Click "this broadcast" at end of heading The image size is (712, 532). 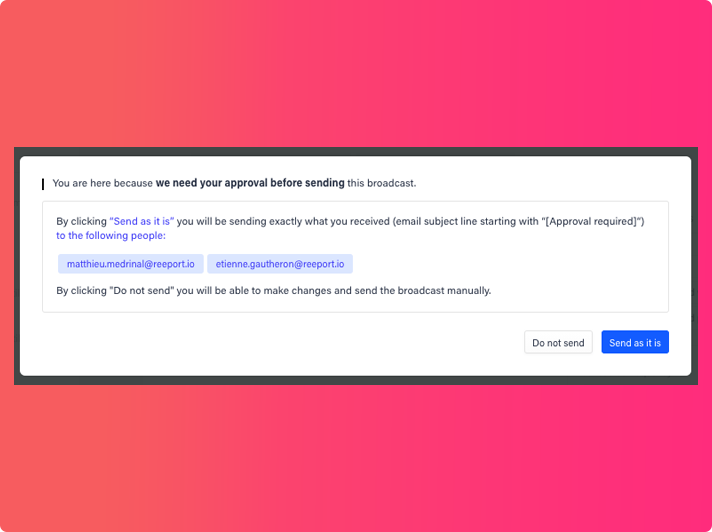tap(381, 183)
